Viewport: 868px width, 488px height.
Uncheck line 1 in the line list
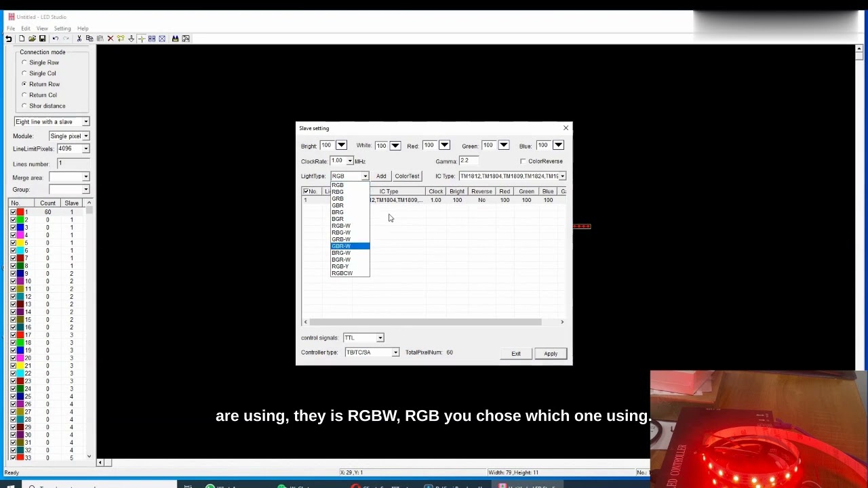tap(13, 212)
